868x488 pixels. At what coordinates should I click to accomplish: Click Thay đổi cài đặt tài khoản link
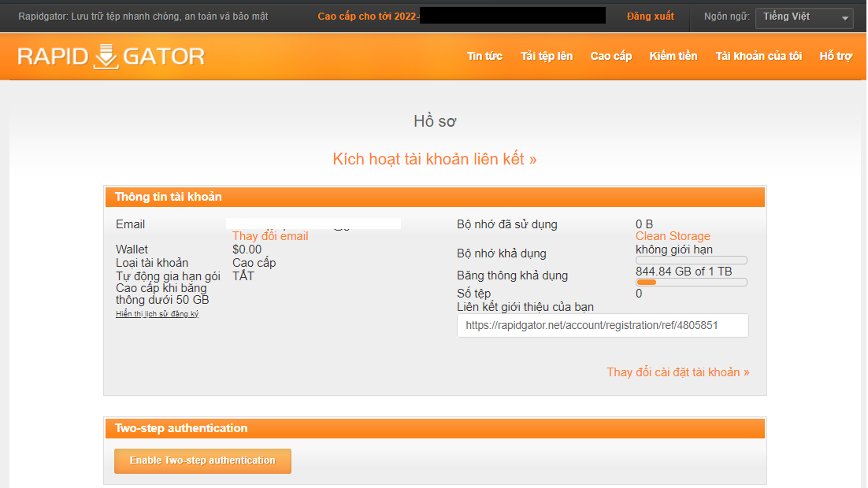(x=678, y=372)
